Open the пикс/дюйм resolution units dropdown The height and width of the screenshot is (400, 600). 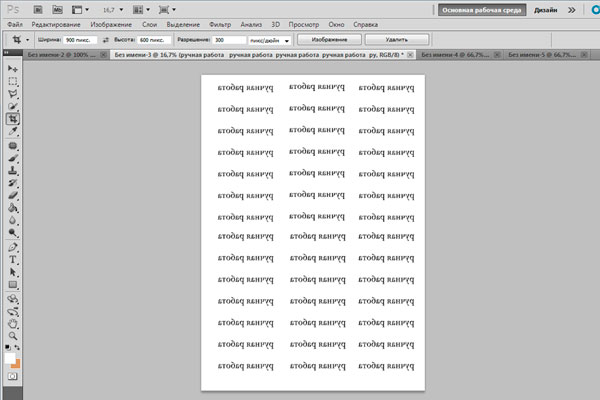tap(269, 40)
